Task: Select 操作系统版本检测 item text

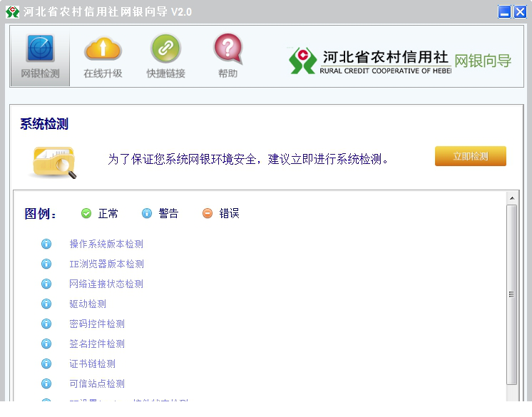Action: (x=106, y=244)
